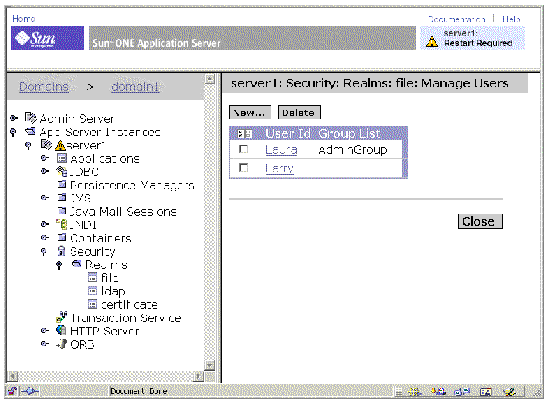The height and width of the screenshot is (404, 549).
Task: Click the tree pane scroll down arrow
Action: point(209,366)
